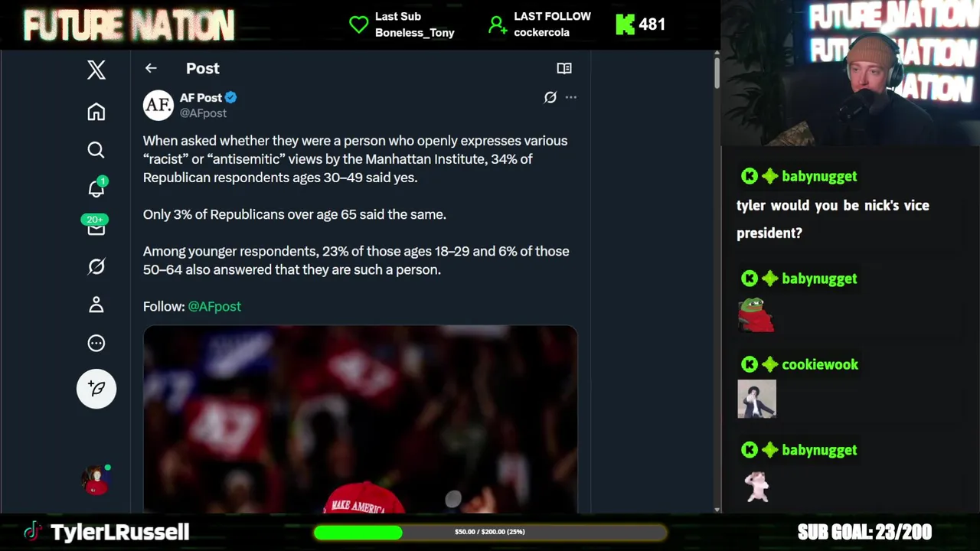Open the More circle icon in sidebar
The height and width of the screenshot is (551, 980).
pyautogui.click(x=96, y=343)
